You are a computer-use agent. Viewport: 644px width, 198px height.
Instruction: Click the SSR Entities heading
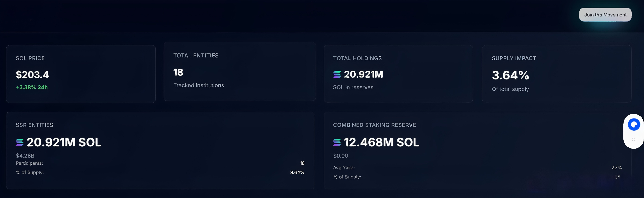click(34, 125)
